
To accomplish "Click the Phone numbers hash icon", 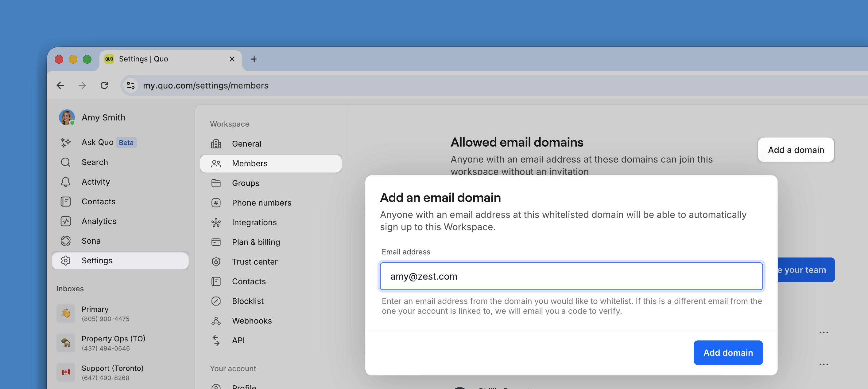I will coord(216,203).
